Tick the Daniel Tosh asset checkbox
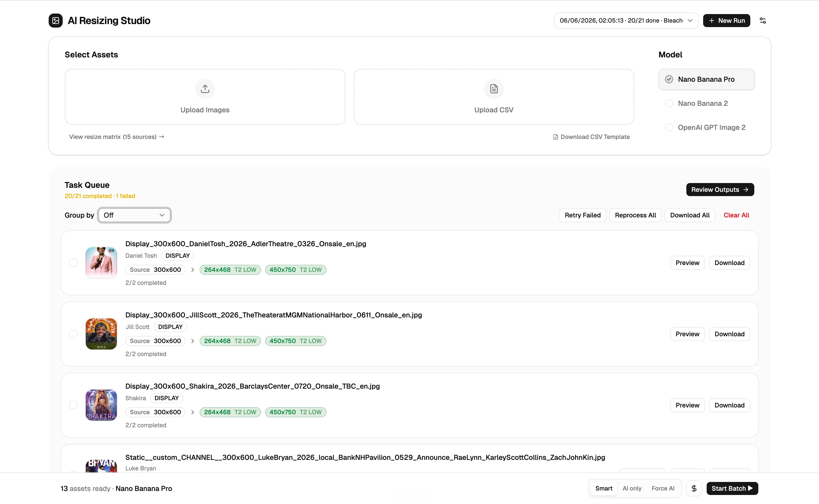The width and height of the screenshot is (819, 504). 73,263
